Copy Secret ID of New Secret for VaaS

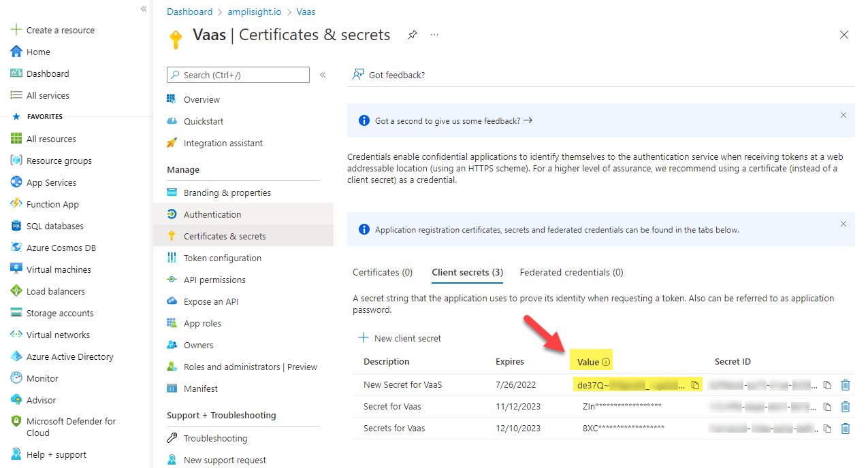click(827, 385)
